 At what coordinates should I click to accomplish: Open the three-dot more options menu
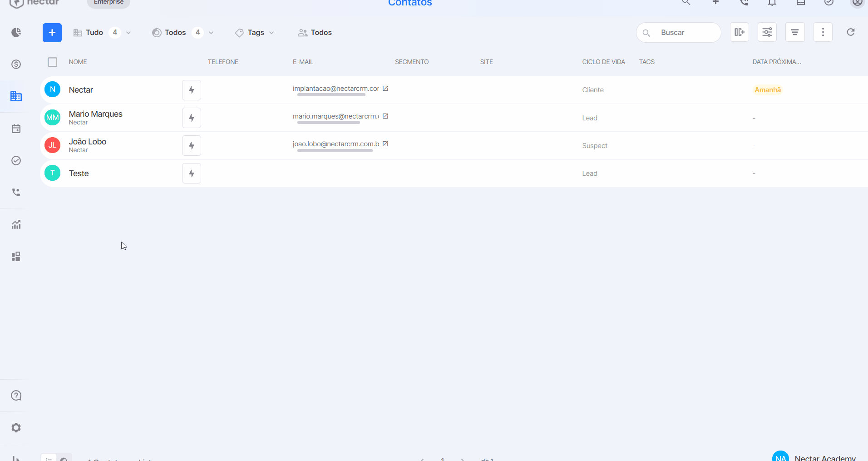tap(823, 32)
